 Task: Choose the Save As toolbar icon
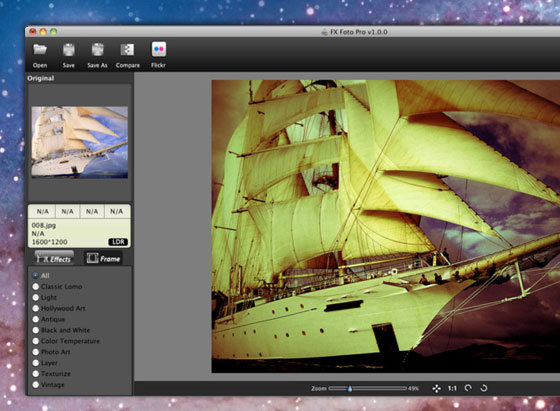coord(97,50)
